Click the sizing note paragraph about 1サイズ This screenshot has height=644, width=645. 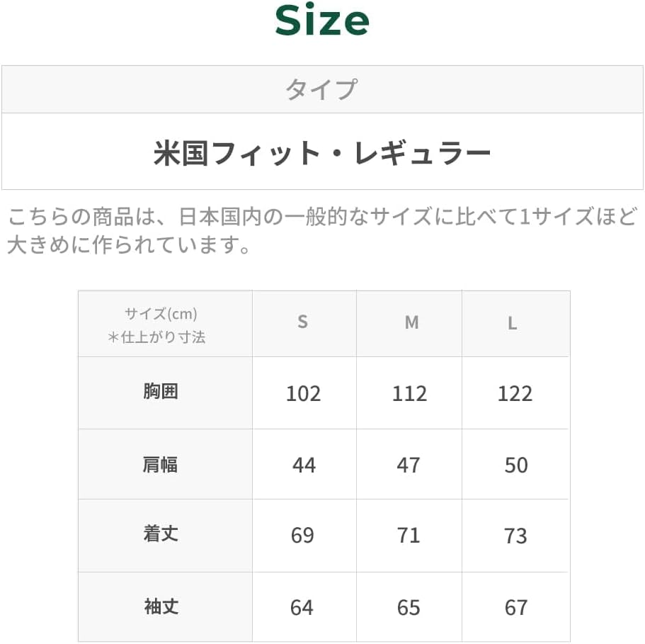[321, 231]
